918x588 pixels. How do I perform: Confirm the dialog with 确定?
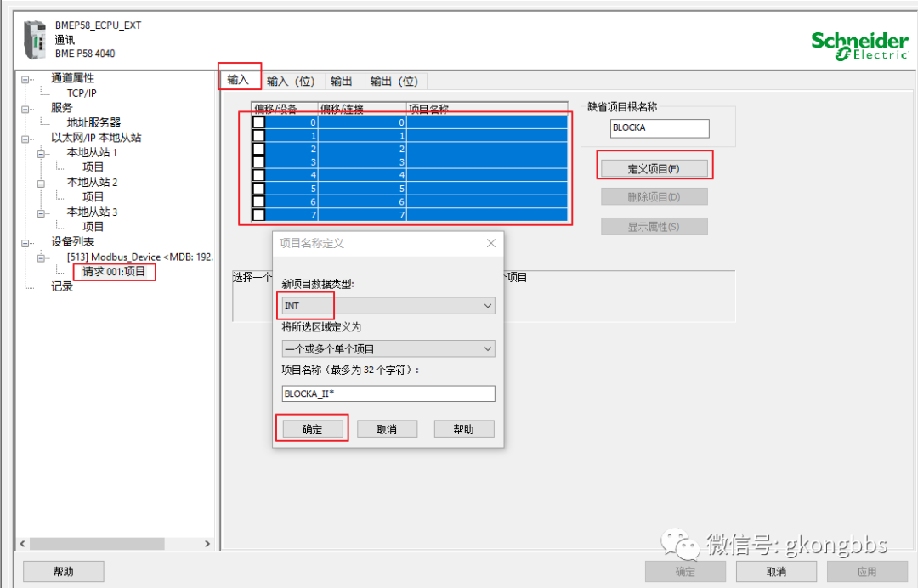[313, 429]
